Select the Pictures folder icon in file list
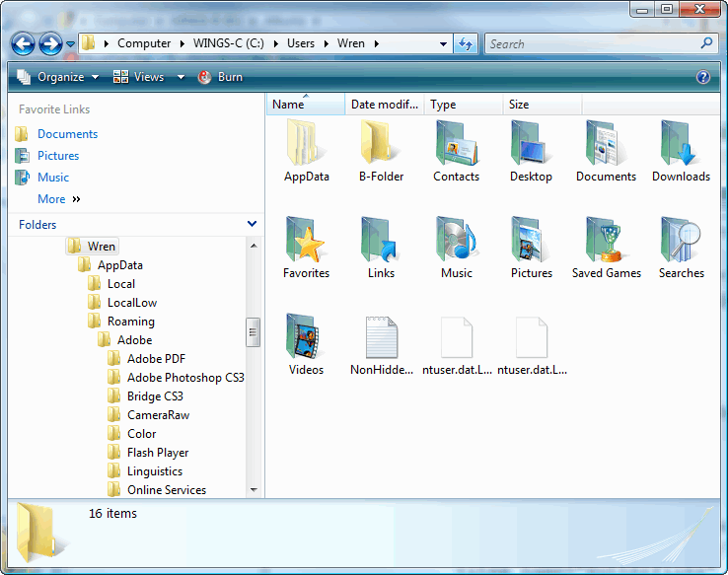Viewport: 728px width, 575px height. click(x=531, y=240)
